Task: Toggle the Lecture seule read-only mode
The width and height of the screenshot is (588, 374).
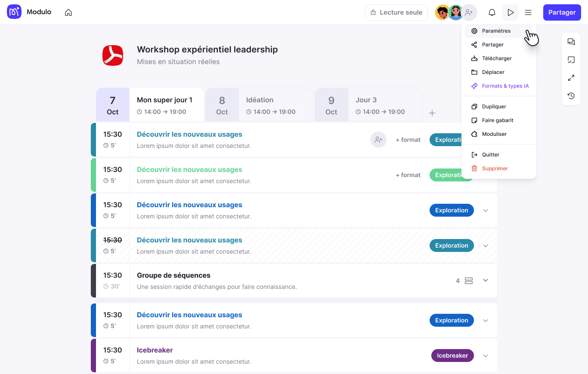Action: 396,12
